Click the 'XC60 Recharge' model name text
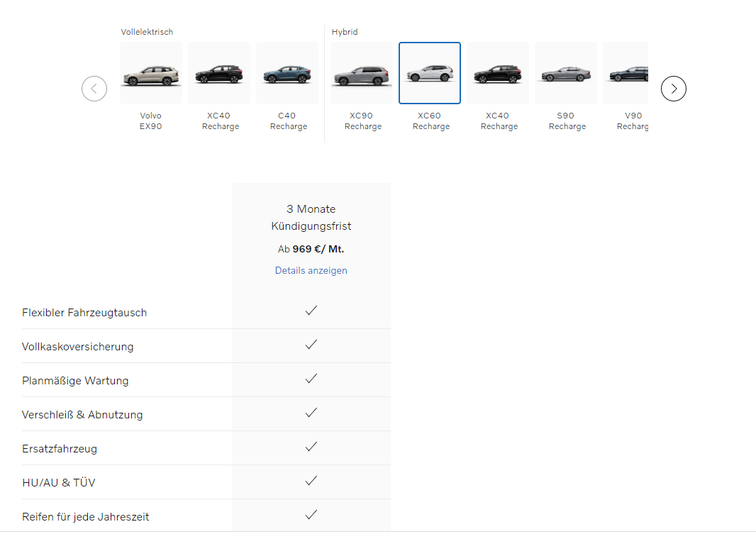 click(431, 121)
